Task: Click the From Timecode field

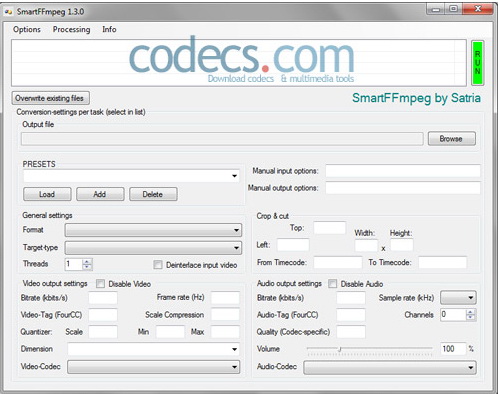Action: pyautogui.click(x=338, y=262)
